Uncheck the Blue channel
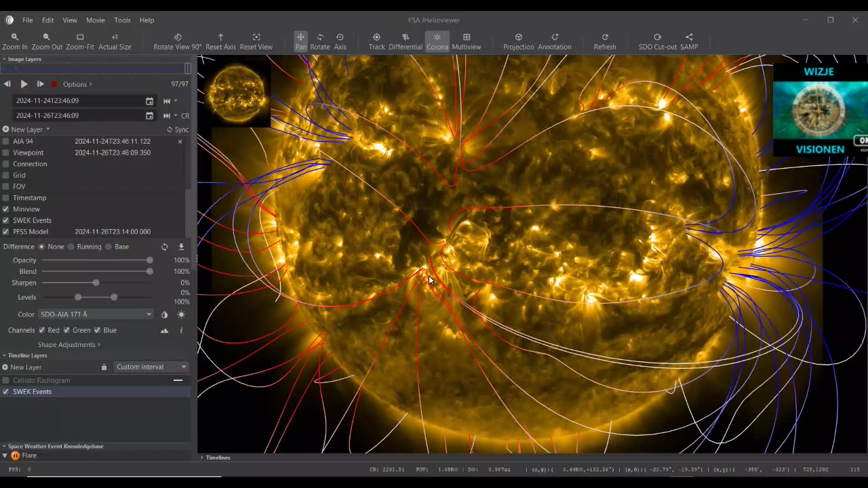 [x=97, y=330]
